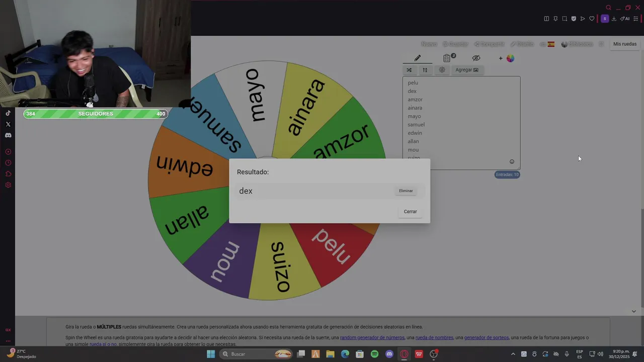Click Agregar image button
Image resolution: width=644 pixels, height=362 pixels.
(x=467, y=70)
